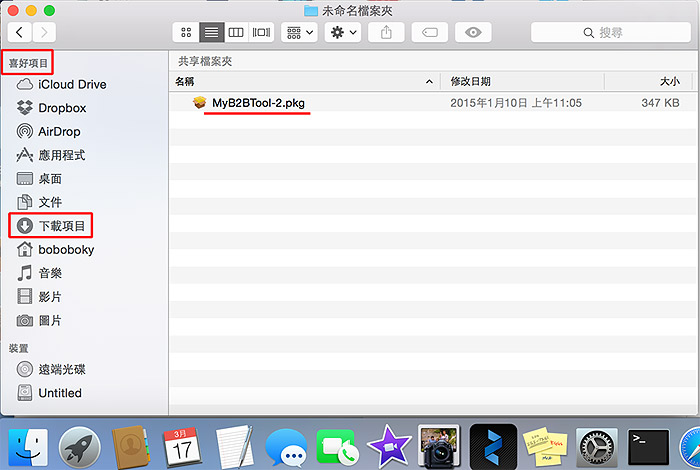The image size is (700, 470).
Task: Click the Edit Tags toolbar button
Action: coord(430,32)
